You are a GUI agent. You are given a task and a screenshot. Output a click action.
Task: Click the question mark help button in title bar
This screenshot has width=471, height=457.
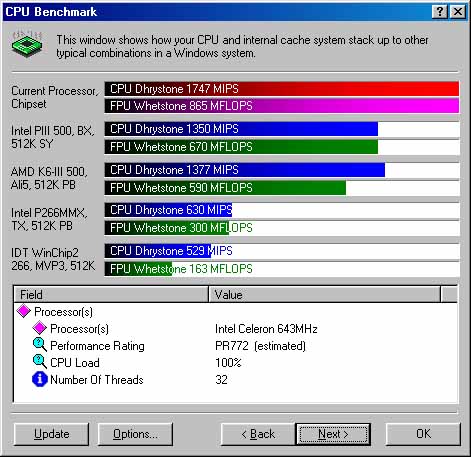coord(440,12)
